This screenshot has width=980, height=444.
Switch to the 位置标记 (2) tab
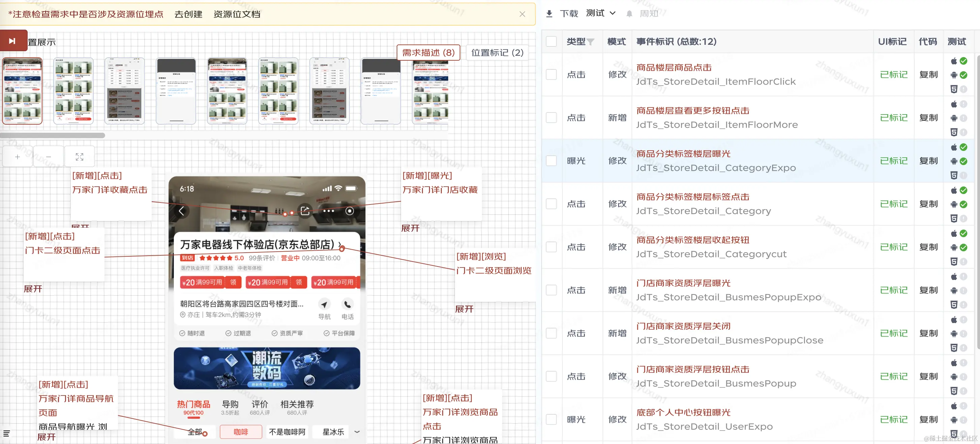pos(497,53)
